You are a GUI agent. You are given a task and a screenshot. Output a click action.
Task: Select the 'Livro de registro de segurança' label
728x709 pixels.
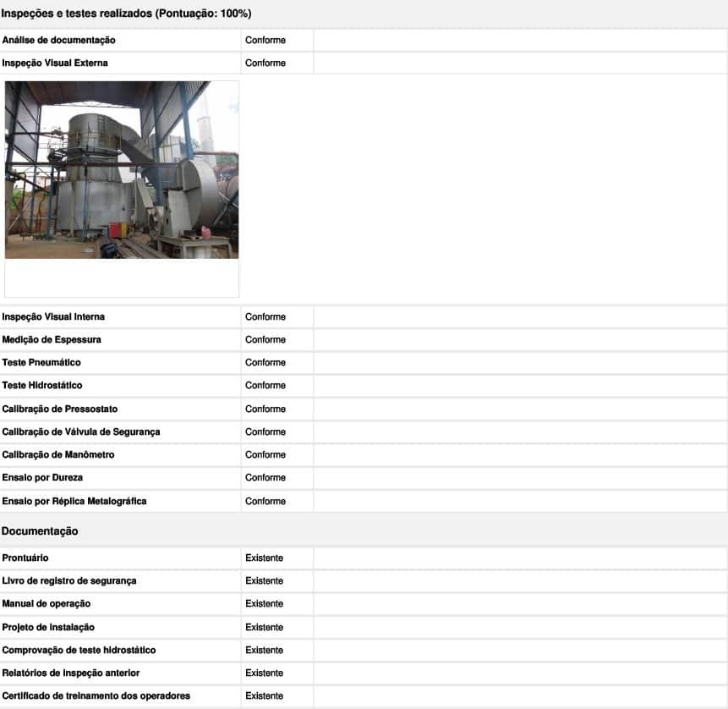(69, 580)
